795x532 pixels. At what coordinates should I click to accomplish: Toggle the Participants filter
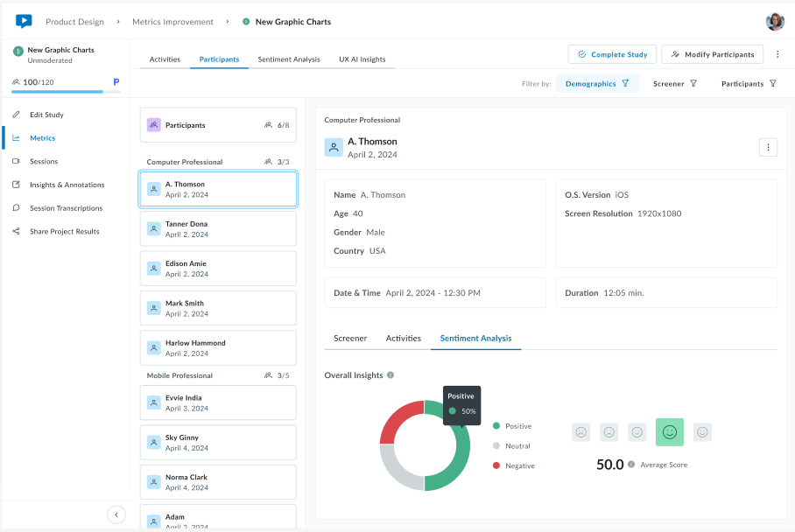tap(749, 83)
